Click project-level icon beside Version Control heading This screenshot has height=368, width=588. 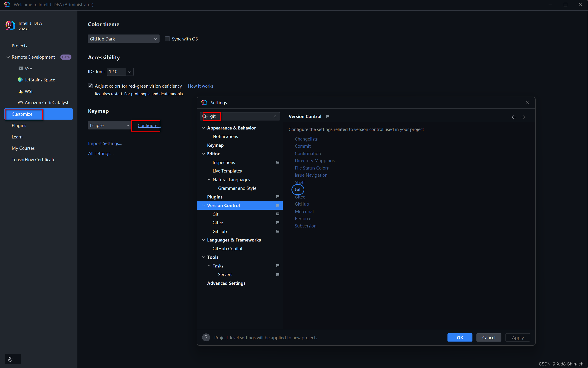pyautogui.click(x=328, y=117)
